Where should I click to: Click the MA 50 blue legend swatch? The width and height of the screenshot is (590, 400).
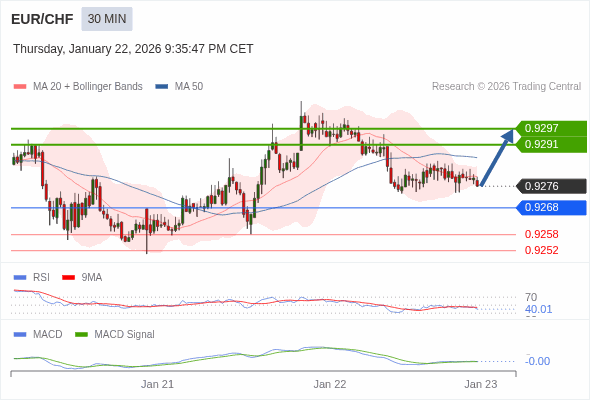click(x=162, y=87)
